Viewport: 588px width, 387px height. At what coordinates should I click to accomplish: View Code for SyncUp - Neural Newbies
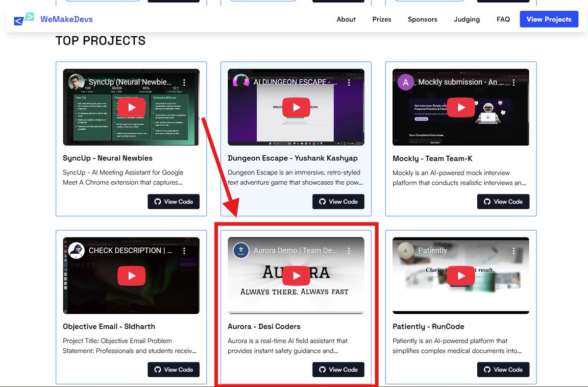pos(173,201)
